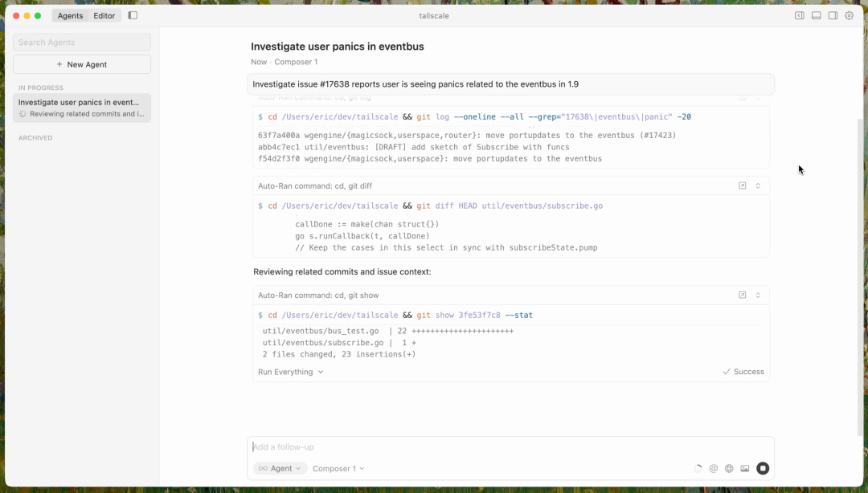Viewport: 868px width, 493px height.
Task: Click the git show 3fe53f7c8 --stat command
Action: pos(395,315)
